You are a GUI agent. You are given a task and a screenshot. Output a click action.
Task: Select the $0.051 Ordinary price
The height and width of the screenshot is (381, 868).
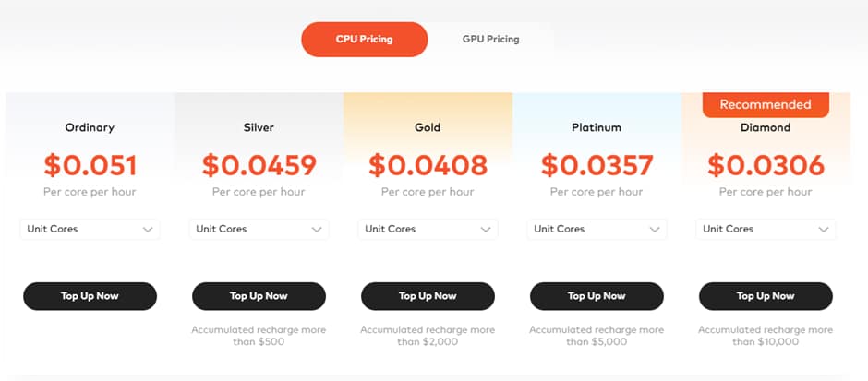pos(90,165)
